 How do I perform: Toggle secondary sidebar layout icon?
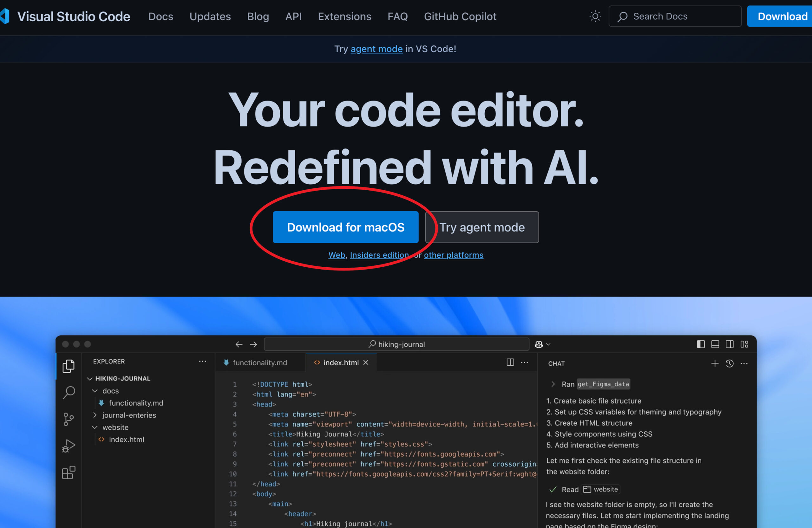730,344
